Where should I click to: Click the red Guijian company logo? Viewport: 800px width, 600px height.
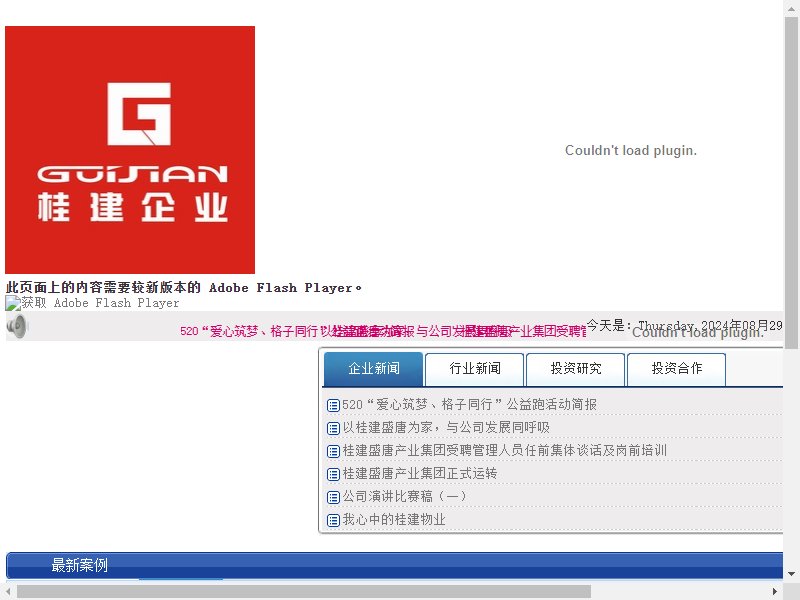point(130,150)
